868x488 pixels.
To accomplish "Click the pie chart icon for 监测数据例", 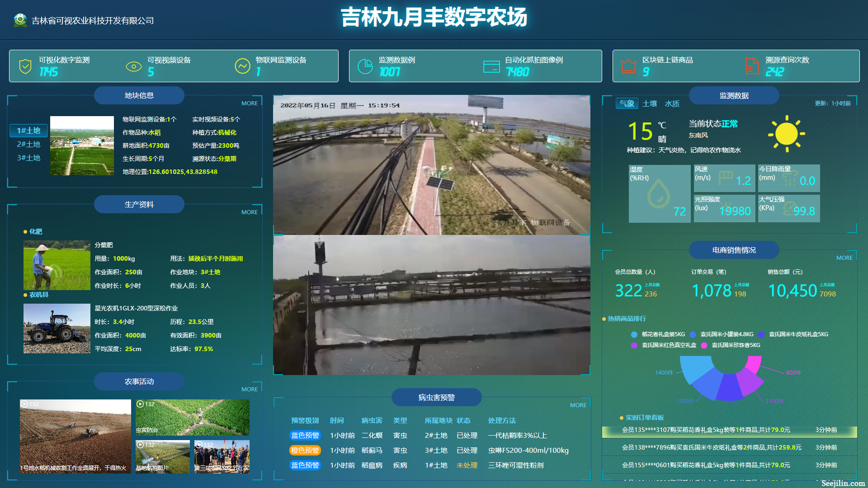I will click(365, 66).
